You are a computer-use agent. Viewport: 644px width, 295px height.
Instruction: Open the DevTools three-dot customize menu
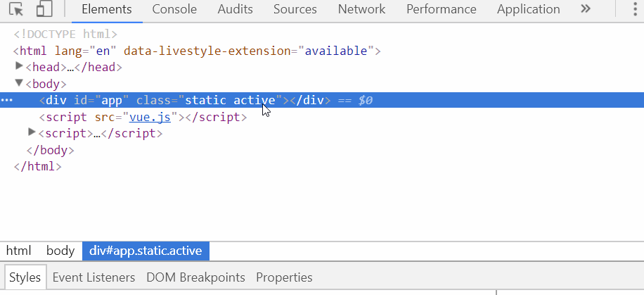coord(635,9)
